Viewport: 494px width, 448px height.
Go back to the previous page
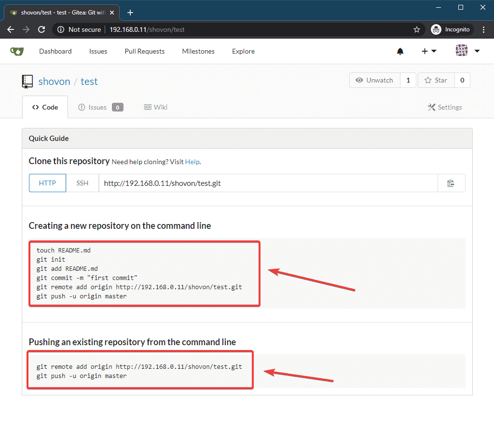click(11, 29)
